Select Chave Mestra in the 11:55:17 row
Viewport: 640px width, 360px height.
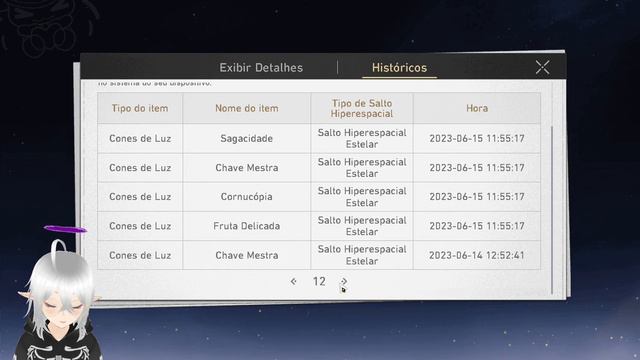pyautogui.click(x=247, y=168)
